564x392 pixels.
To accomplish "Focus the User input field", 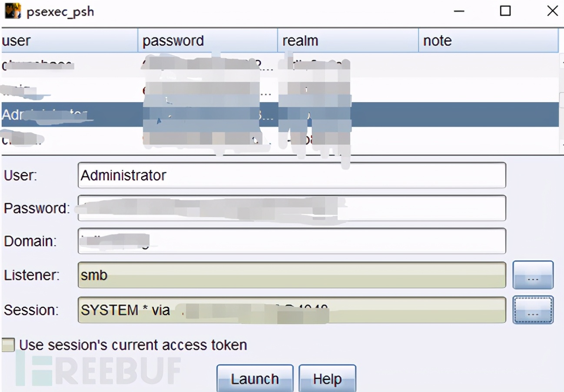I will [x=292, y=175].
